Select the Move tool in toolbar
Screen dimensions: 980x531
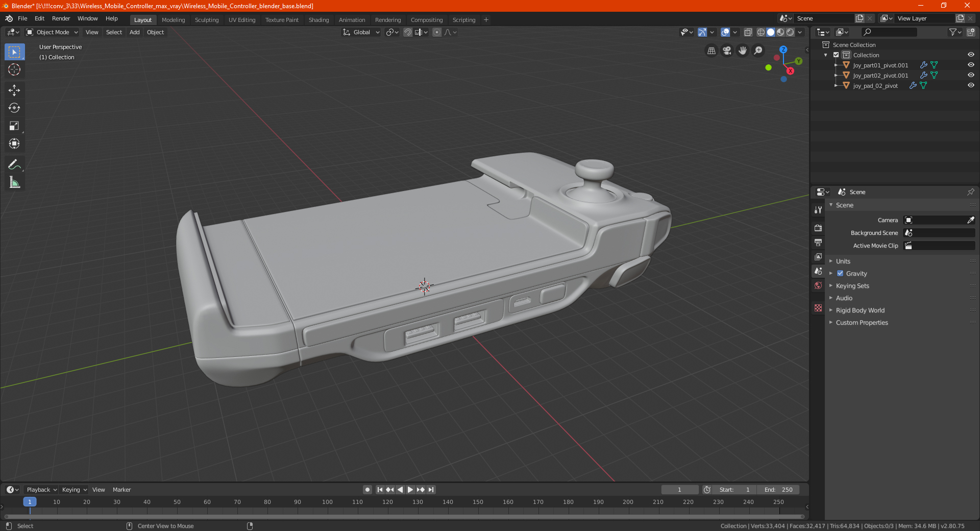[x=14, y=90]
